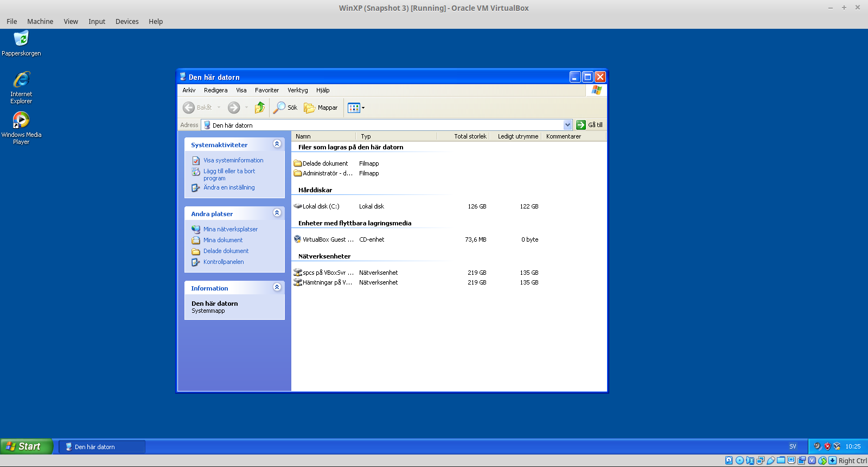This screenshot has width=868, height=467.
Task: Click the hard disk activity status icon
Action: pos(729,460)
